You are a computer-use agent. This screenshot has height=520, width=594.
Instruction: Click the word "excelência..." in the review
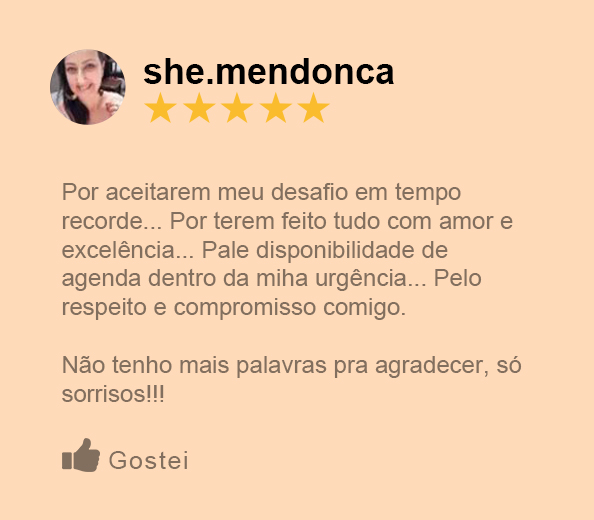point(128,250)
